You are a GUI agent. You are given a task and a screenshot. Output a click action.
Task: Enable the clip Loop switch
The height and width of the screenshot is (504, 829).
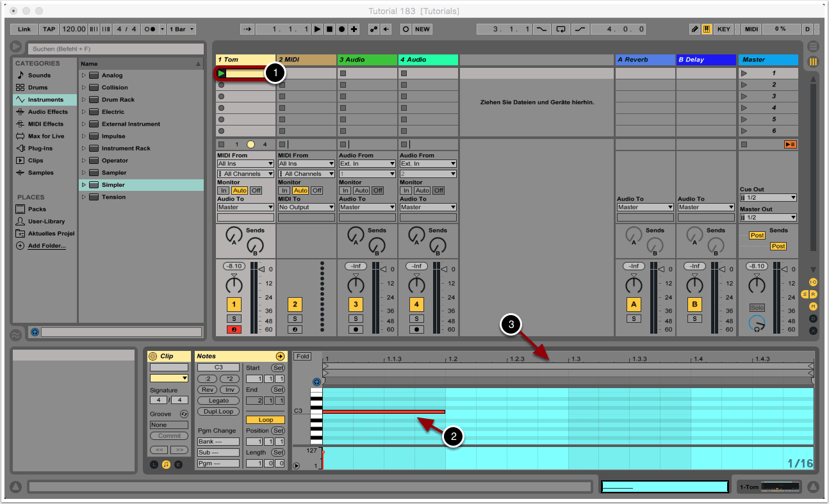tap(265, 419)
